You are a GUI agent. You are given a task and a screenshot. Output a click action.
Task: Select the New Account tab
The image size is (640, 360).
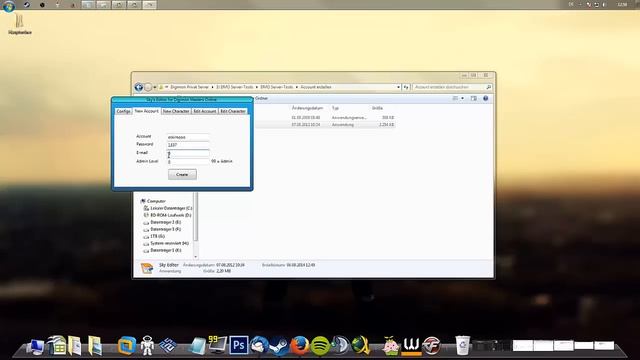147,111
